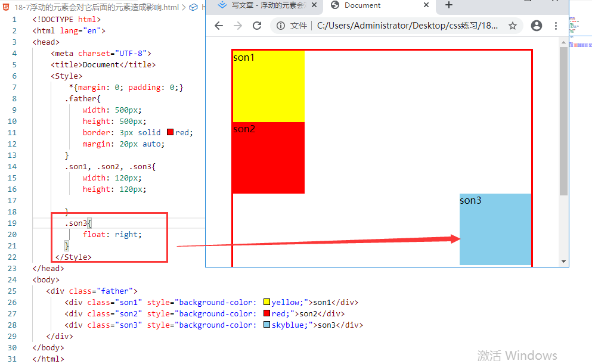Open the symbol cube icon in breadcrumb
The image size is (592, 364).
[193, 7]
